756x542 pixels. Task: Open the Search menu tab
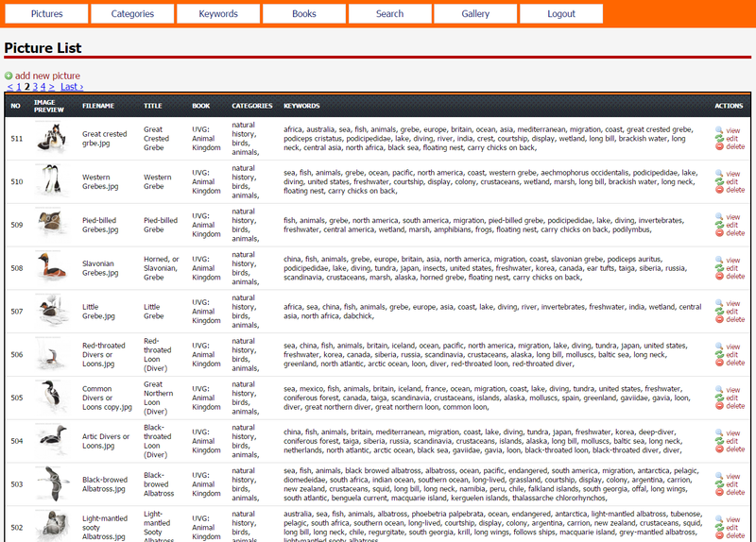point(389,14)
